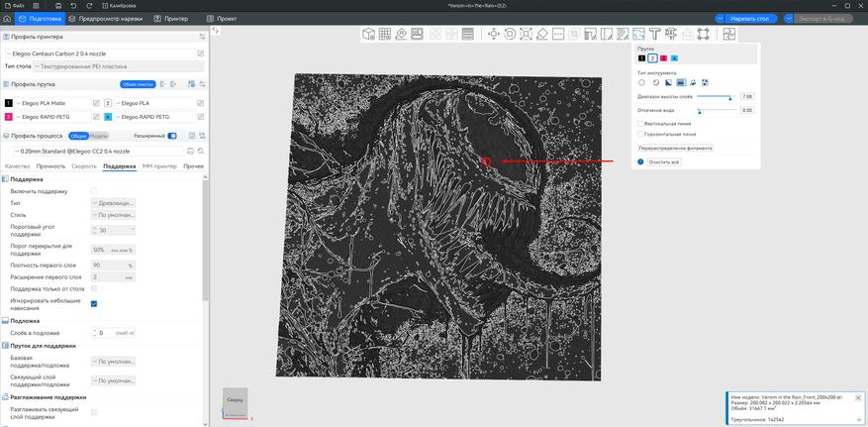Viewport: 868px width, 427px height.
Task: Edit the Elegoo PLA Matte filament preset
Action: (96, 103)
